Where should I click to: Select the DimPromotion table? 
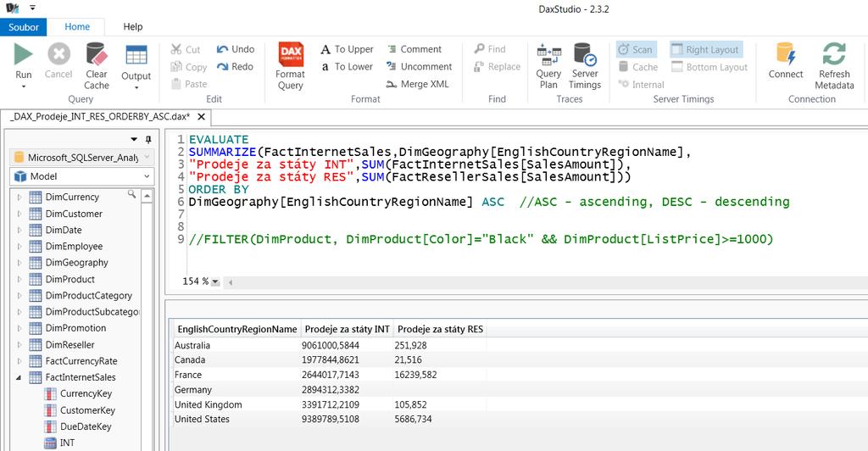click(x=75, y=328)
